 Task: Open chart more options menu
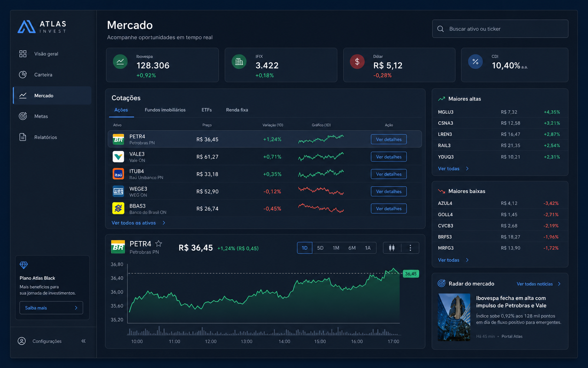(410, 248)
